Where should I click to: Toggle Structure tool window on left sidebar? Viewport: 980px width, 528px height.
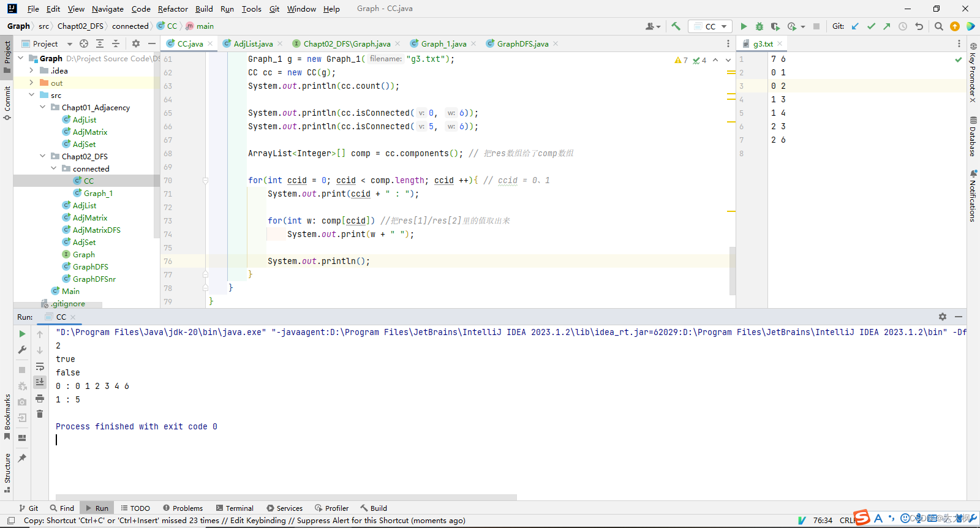[7, 473]
